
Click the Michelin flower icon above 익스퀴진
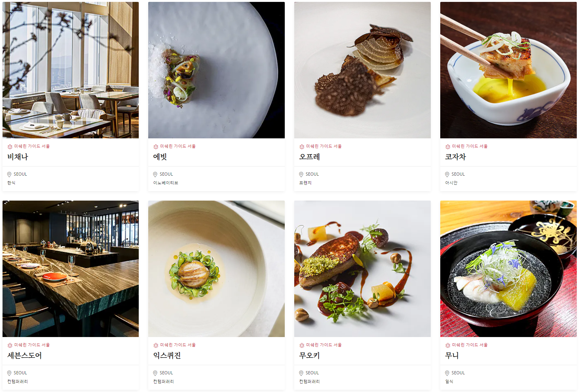pos(156,345)
